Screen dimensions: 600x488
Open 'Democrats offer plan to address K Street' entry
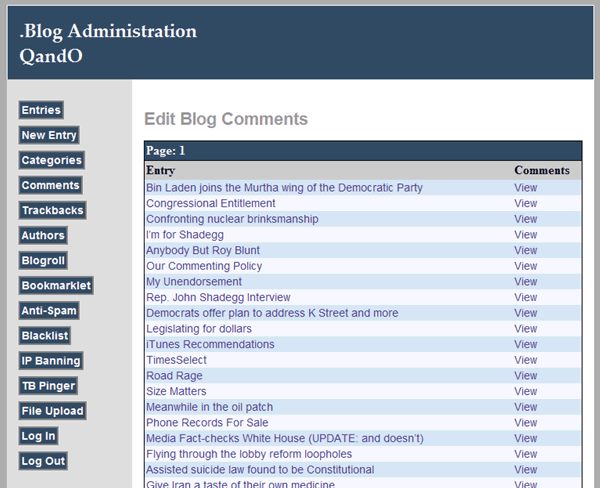[272, 313]
